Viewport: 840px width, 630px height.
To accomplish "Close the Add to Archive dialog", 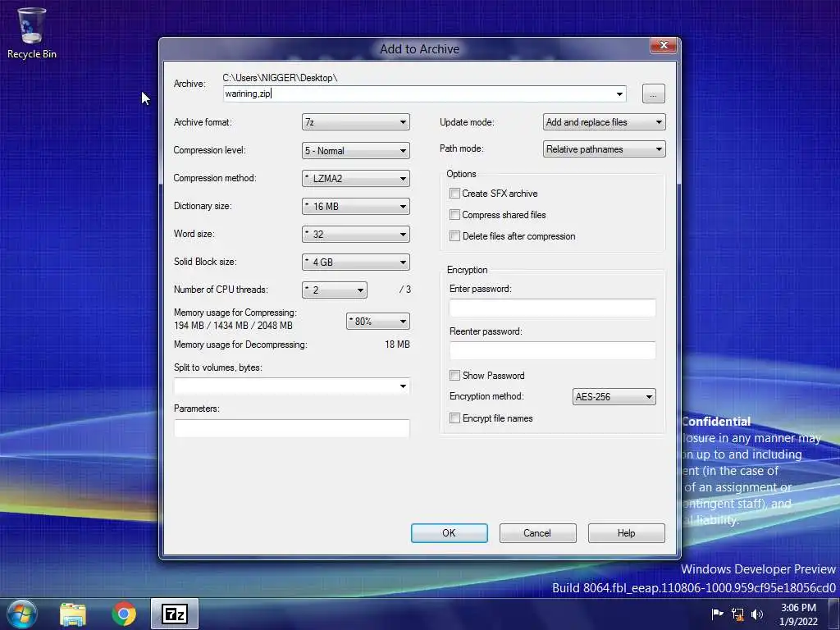I will point(664,46).
